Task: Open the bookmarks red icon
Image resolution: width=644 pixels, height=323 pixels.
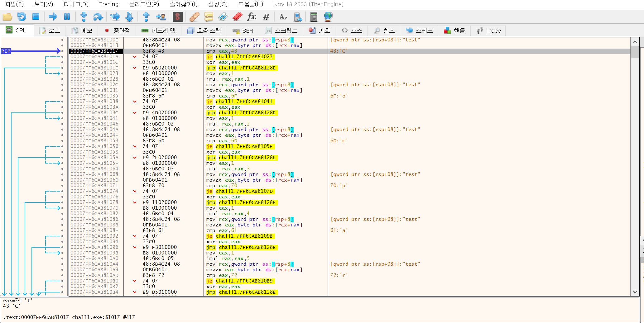Action: 237,17
